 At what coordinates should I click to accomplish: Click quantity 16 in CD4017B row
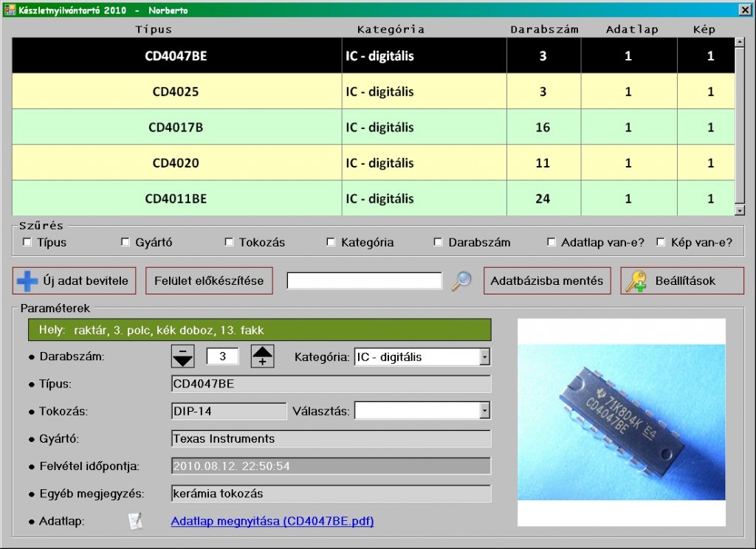point(543,127)
